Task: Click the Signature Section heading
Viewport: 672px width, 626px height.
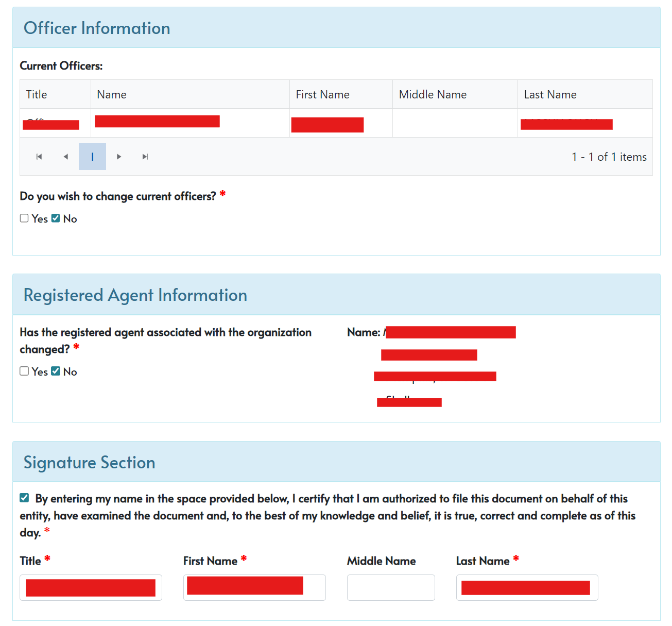Action: [90, 463]
